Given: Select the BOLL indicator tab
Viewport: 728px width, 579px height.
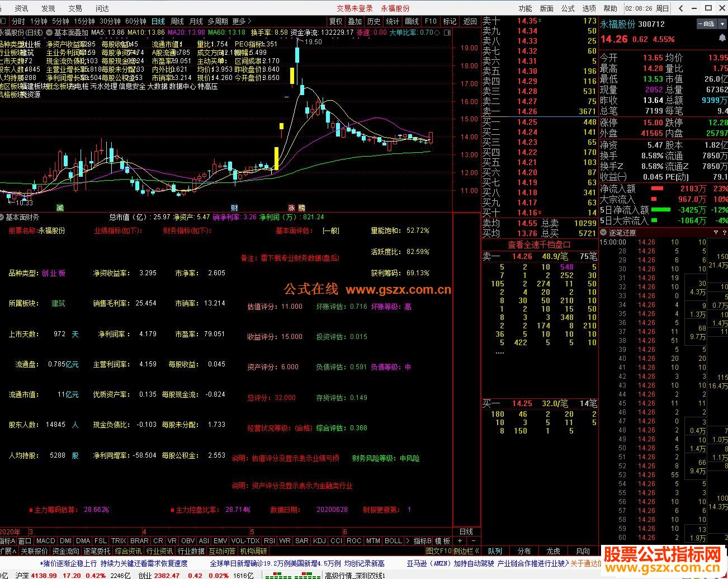Looking at the screenshot, I should tap(394, 541).
